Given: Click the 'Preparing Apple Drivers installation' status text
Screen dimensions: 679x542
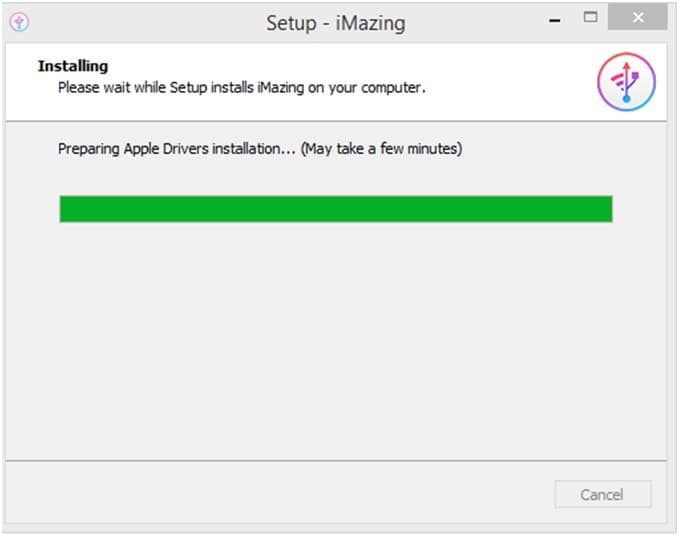Looking at the screenshot, I should point(177,149).
